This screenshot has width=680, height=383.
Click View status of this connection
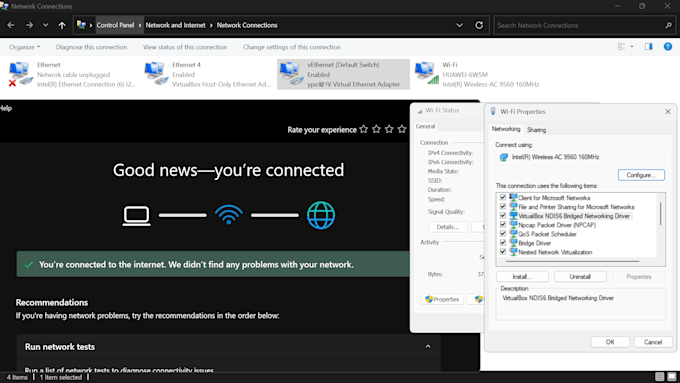click(185, 47)
